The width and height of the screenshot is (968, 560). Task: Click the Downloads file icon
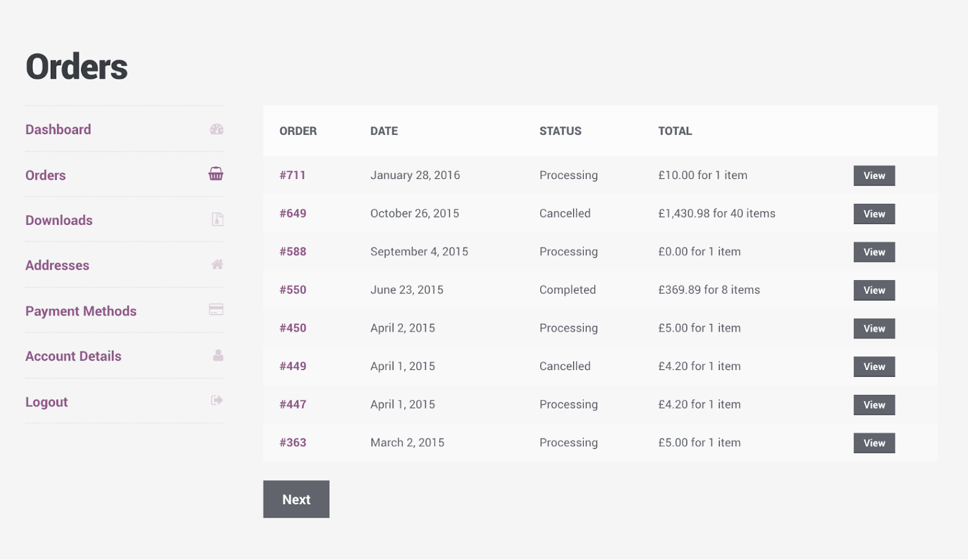218,219
